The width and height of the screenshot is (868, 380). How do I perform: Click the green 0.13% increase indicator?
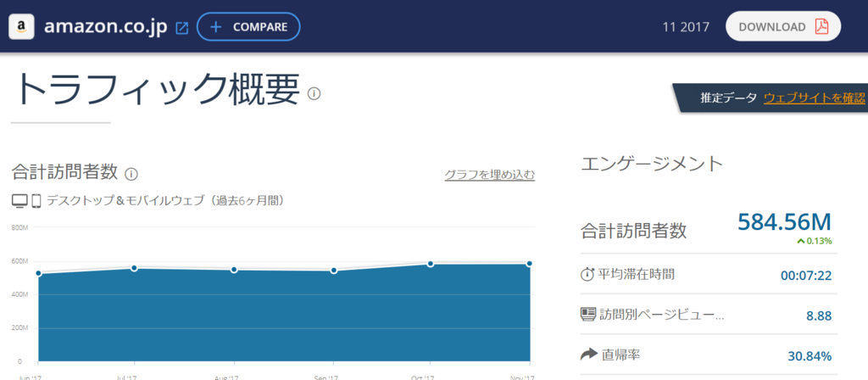(815, 241)
